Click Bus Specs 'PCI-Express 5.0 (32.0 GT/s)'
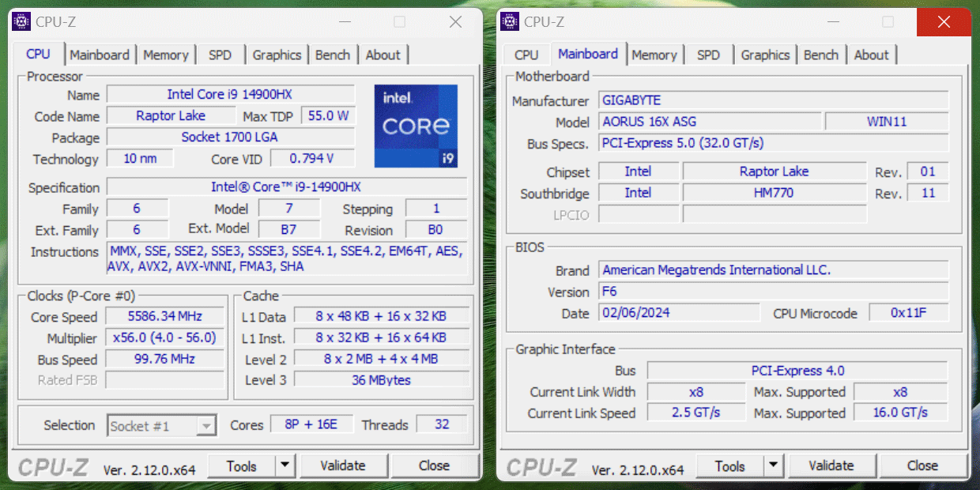Viewport: 980px width, 490px height. click(774, 143)
